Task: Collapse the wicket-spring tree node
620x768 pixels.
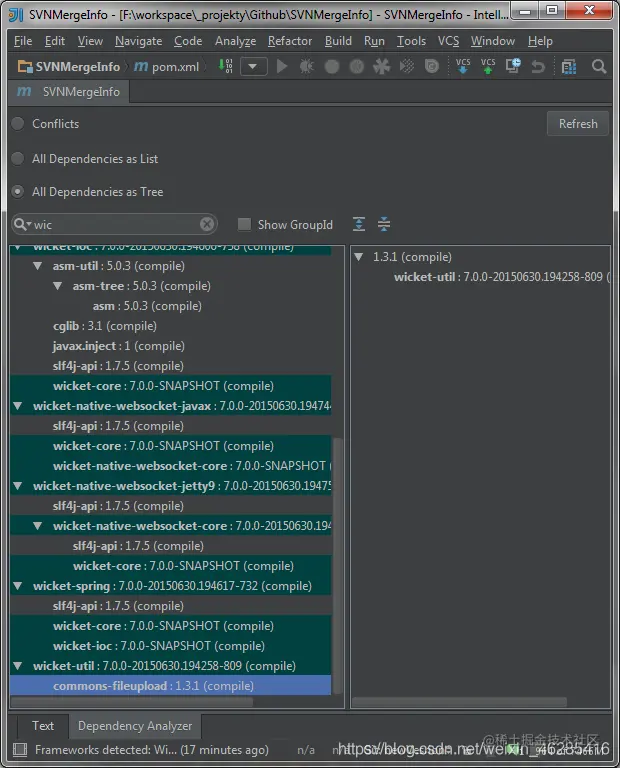Action: (x=18, y=586)
